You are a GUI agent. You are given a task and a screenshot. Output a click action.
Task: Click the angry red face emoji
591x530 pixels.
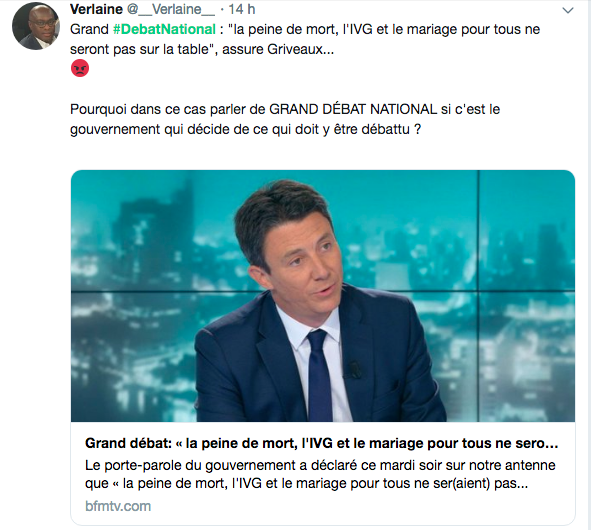tap(80, 68)
